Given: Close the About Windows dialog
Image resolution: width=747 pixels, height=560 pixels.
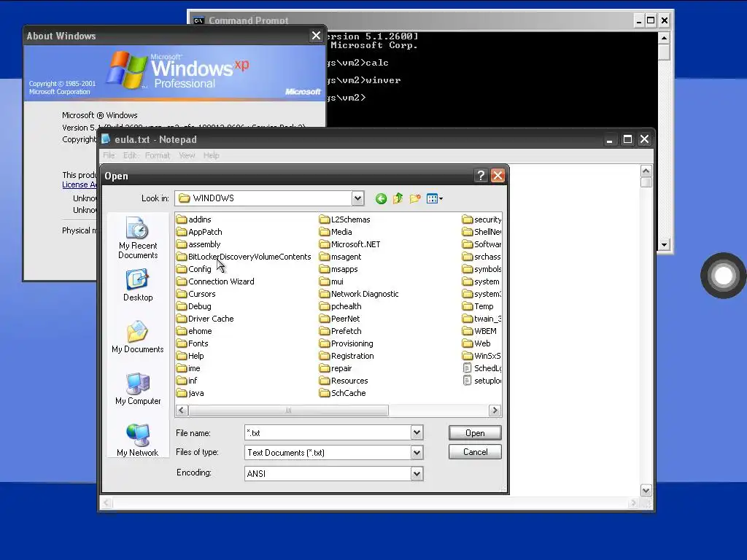Looking at the screenshot, I should click(316, 36).
